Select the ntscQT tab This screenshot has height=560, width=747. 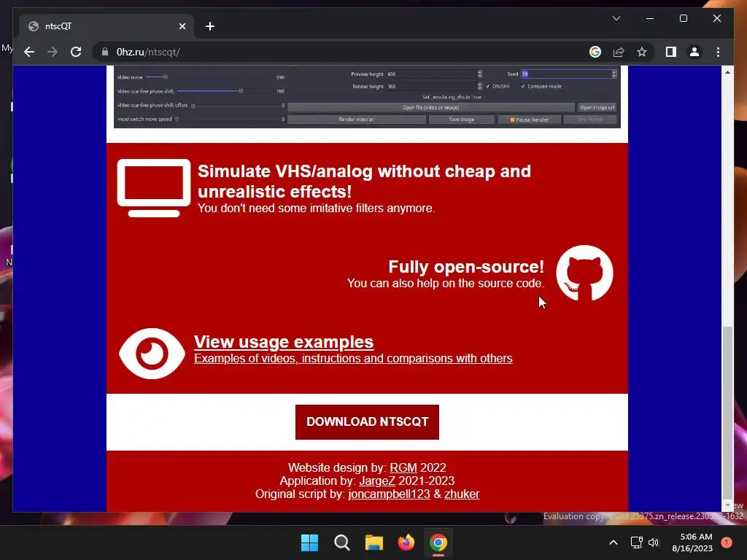pos(107,26)
